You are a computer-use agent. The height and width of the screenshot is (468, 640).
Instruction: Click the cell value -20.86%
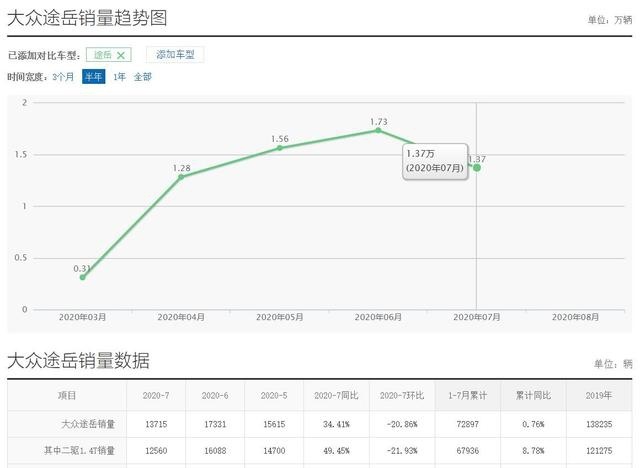[x=402, y=424]
